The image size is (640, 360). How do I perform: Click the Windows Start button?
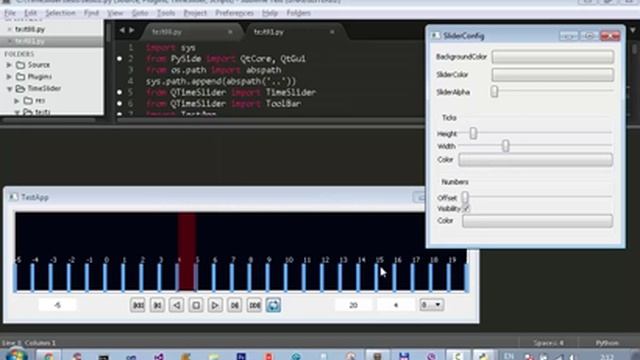point(16,355)
